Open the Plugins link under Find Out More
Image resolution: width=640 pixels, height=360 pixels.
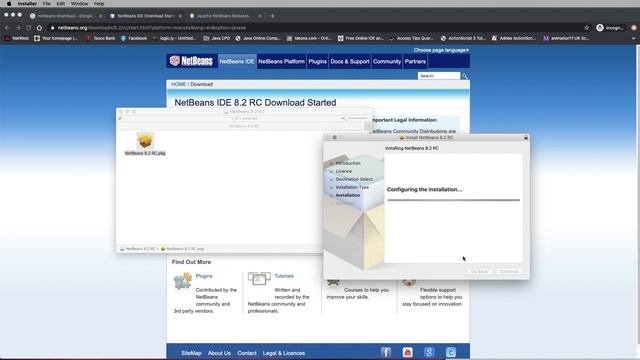pos(204,276)
